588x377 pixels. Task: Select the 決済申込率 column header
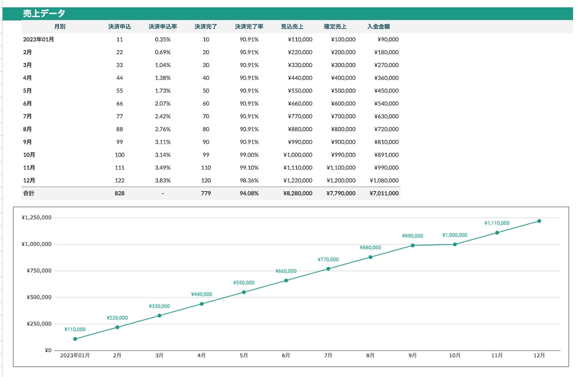[x=163, y=27]
